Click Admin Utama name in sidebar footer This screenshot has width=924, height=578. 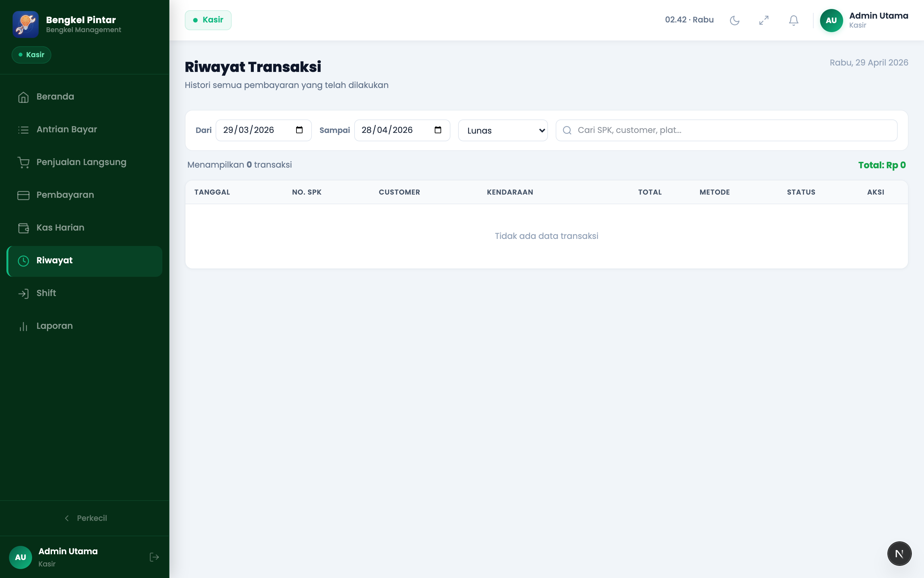[x=68, y=551]
